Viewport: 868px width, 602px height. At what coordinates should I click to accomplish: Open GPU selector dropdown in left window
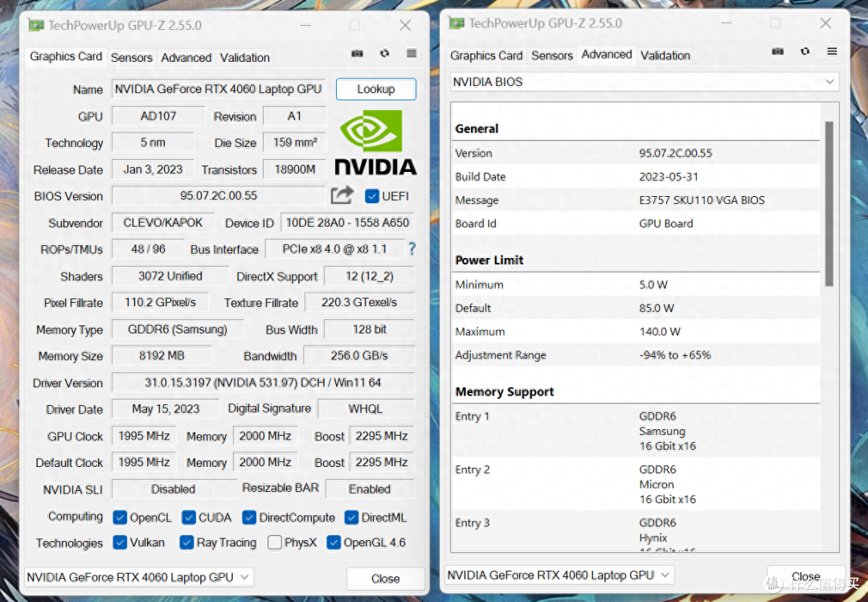[139, 578]
